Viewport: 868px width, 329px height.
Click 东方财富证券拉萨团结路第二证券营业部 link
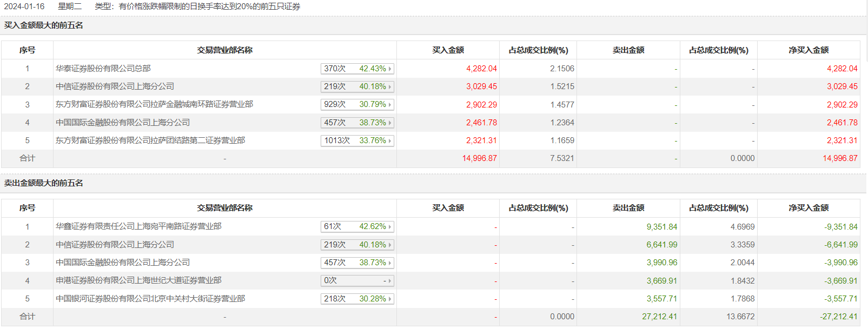click(x=150, y=140)
